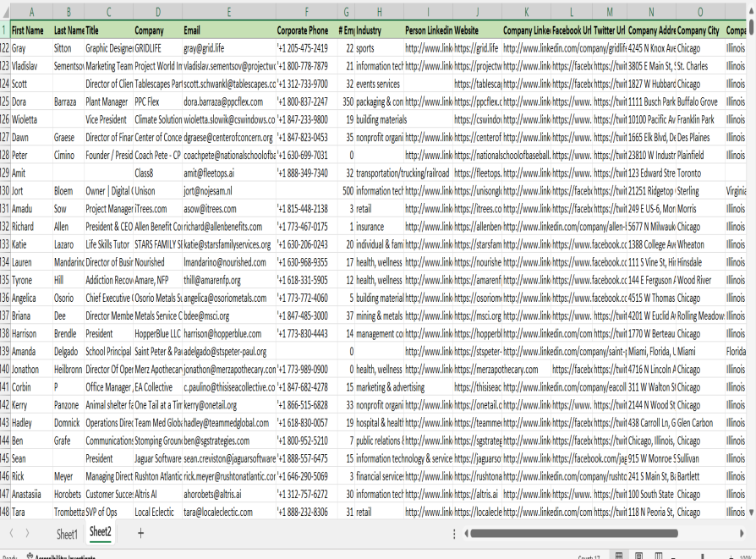Open the Sheet1 tab

coord(67,534)
